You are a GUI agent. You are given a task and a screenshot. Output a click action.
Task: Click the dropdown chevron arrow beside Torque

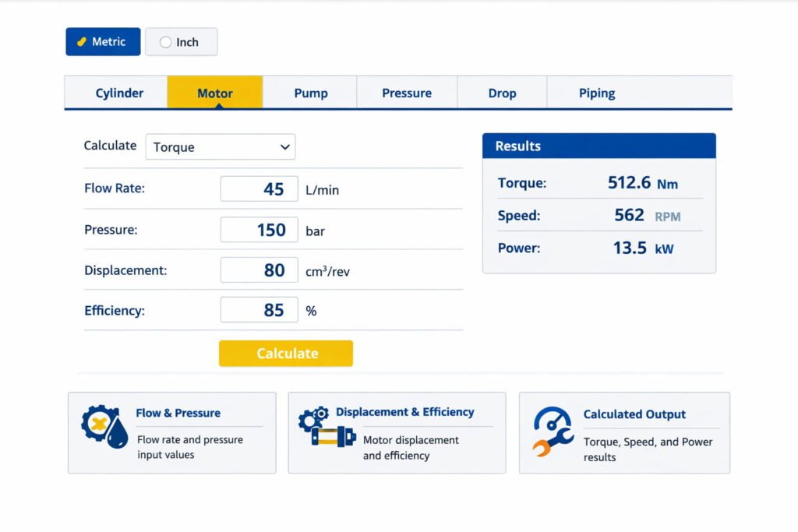coord(284,147)
